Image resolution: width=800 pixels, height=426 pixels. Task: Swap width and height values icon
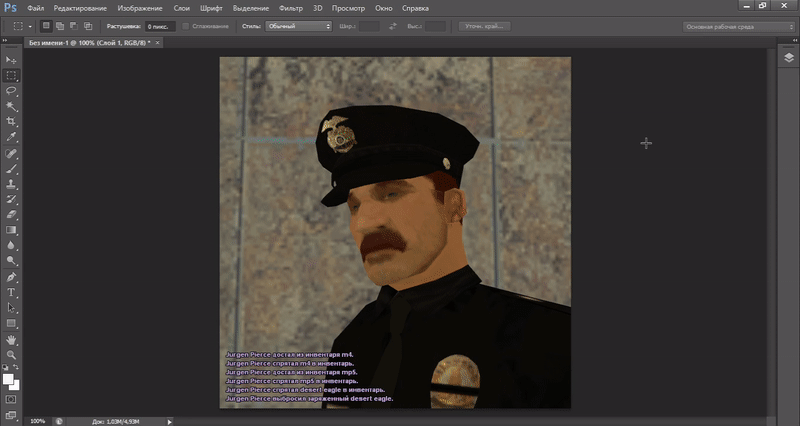coord(392,26)
